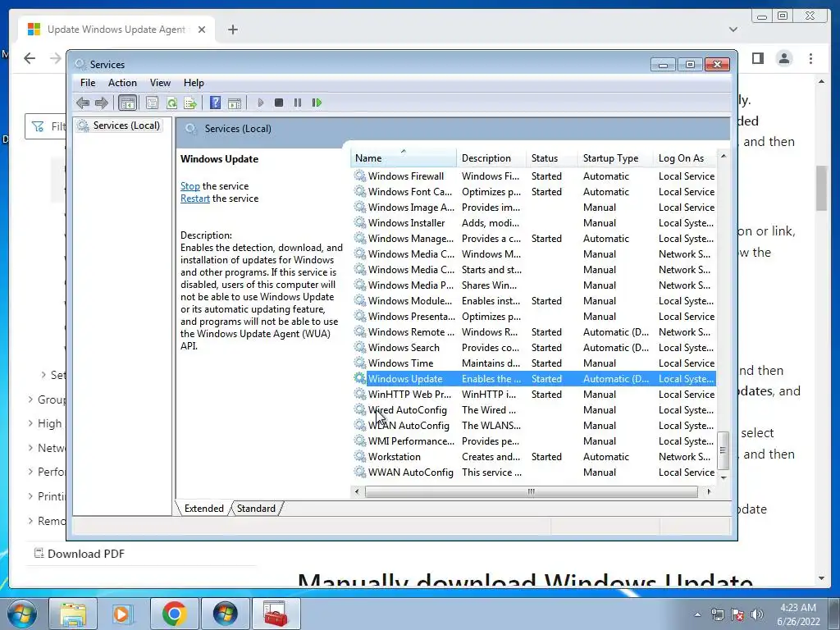This screenshot has height=630, width=840.
Task: Close the Update Windows Update Agent Chrome tab
Action: [x=202, y=30]
